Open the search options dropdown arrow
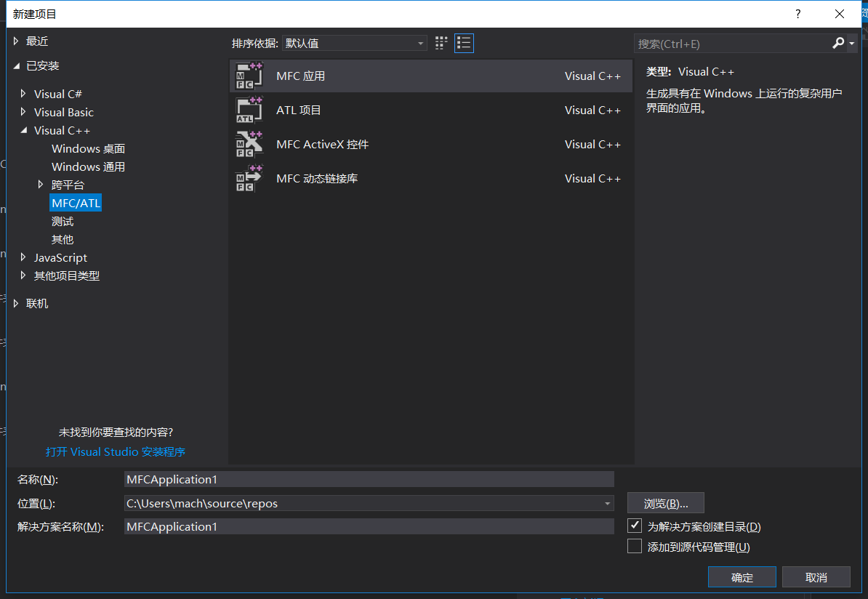The height and width of the screenshot is (599, 868). 852,43
